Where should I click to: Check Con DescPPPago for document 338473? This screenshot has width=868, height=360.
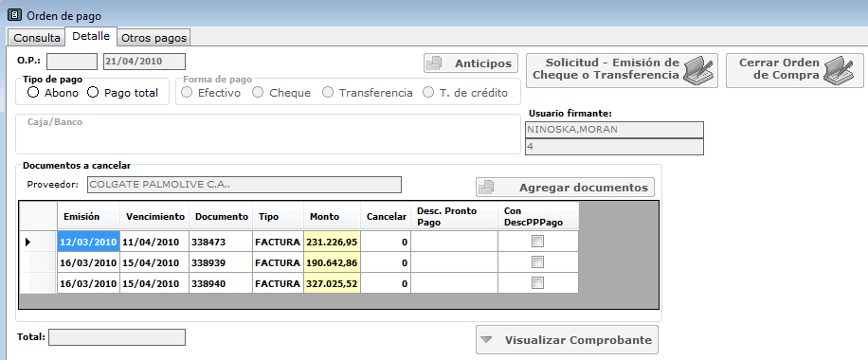[x=537, y=242]
